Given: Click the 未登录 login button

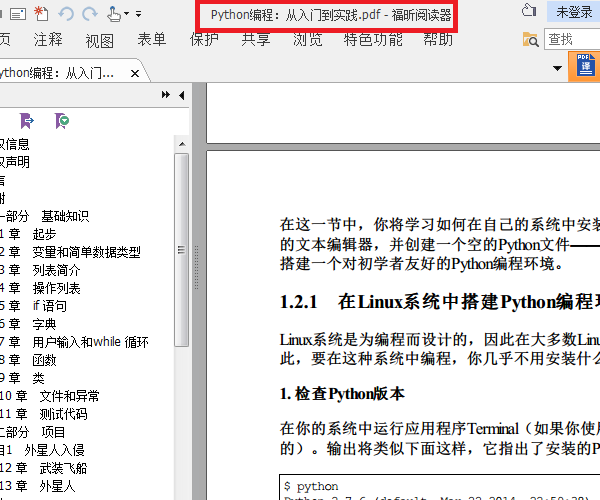Looking at the screenshot, I should point(574,12).
